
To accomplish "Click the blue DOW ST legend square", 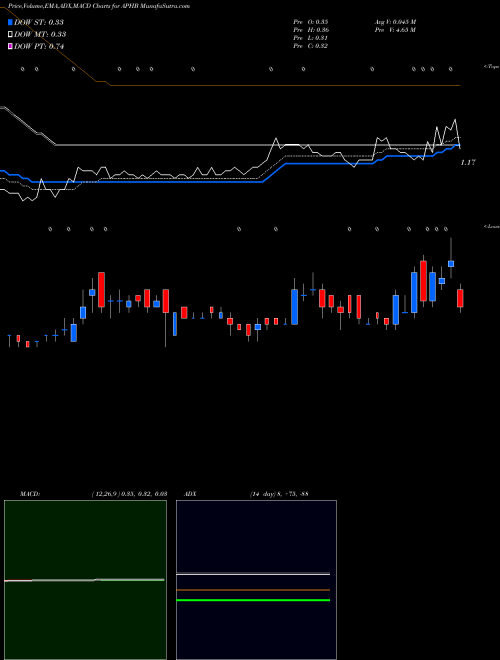I will pos(10,22).
